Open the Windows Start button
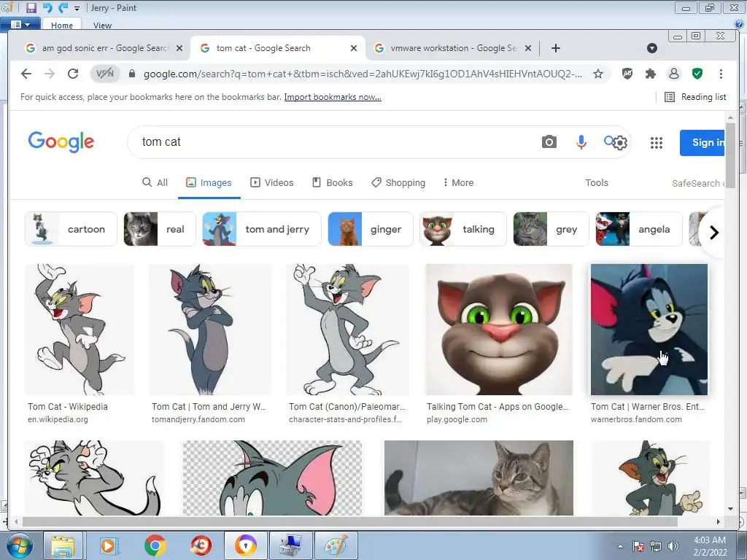This screenshot has height=560, width=747. click(20, 545)
